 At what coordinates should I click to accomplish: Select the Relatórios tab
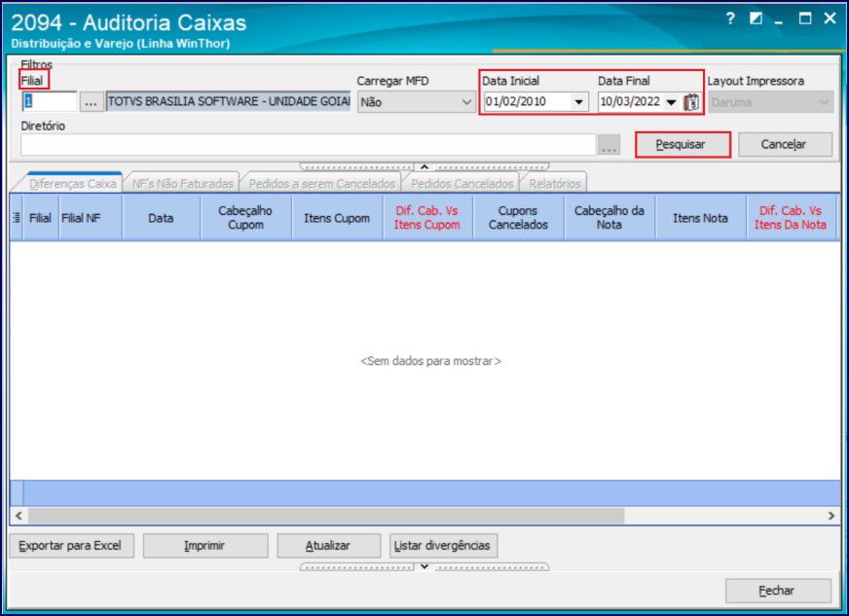tap(555, 184)
